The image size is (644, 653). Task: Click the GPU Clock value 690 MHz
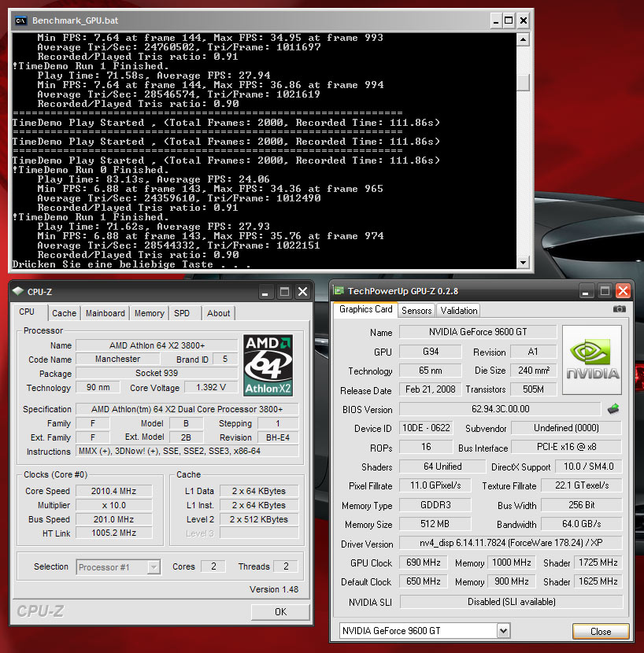[x=423, y=563]
